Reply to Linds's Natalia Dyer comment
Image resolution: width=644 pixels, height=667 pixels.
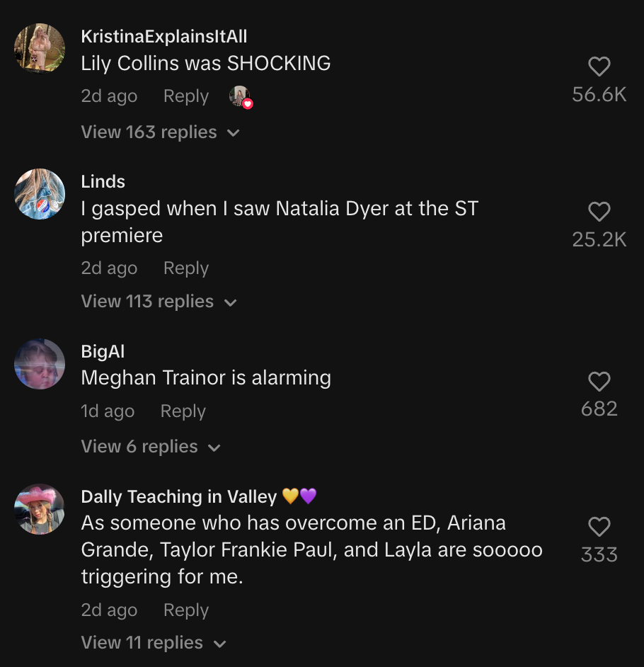pos(186,268)
